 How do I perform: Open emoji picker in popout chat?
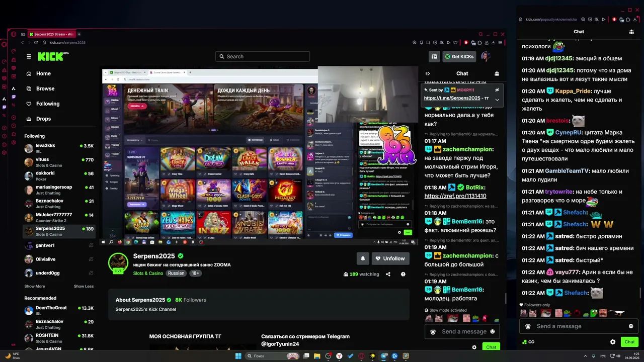click(631, 326)
